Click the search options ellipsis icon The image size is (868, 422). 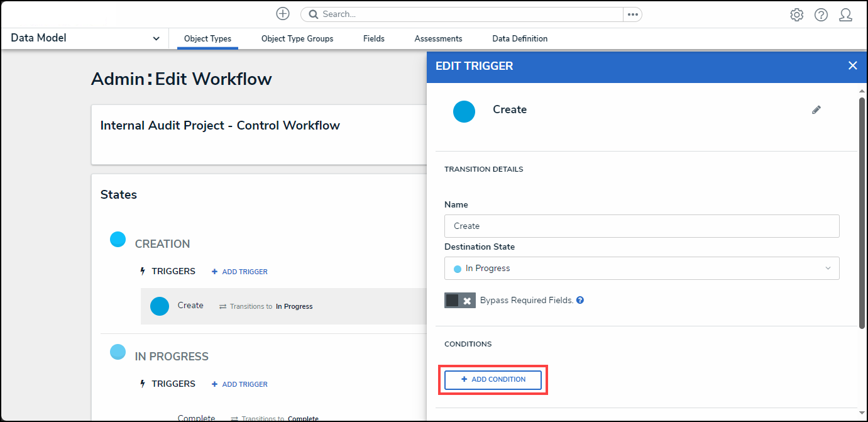tap(632, 14)
